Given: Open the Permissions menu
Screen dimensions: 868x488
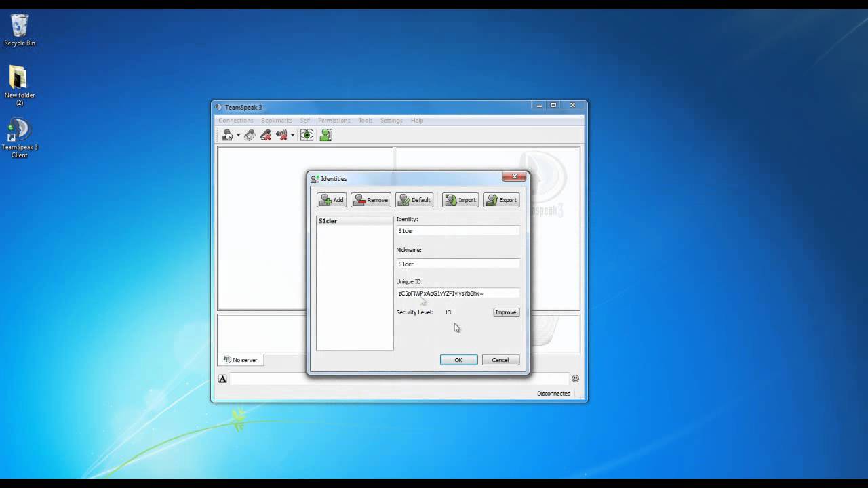Looking at the screenshot, I should point(334,121).
